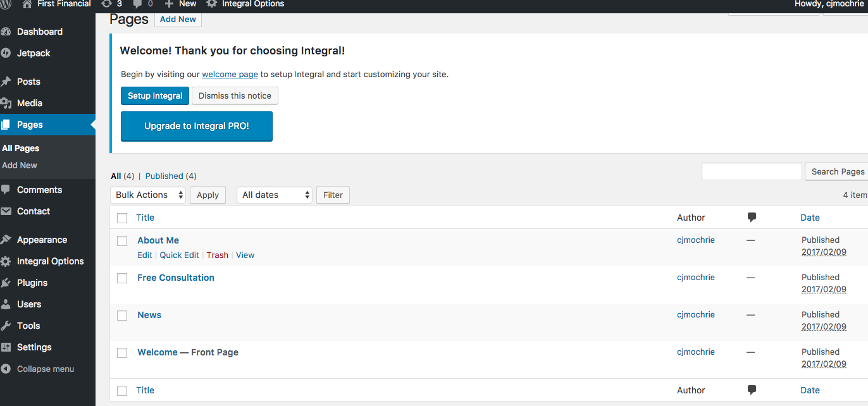This screenshot has height=406, width=868.
Task: Click the Plugins plug icon
Action: (6, 283)
